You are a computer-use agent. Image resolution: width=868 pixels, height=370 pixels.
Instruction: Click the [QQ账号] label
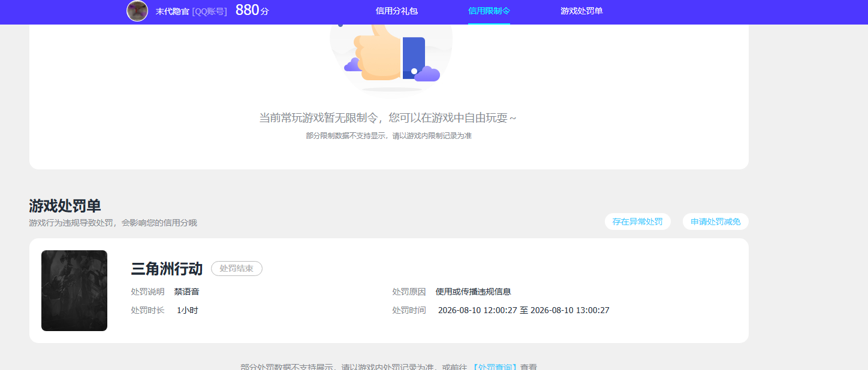pyautogui.click(x=209, y=11)
